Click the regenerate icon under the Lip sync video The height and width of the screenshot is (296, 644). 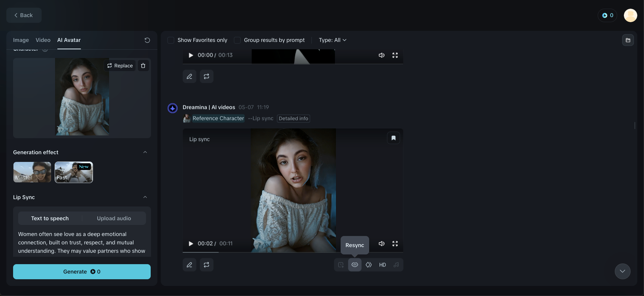[x=206, y=265]
